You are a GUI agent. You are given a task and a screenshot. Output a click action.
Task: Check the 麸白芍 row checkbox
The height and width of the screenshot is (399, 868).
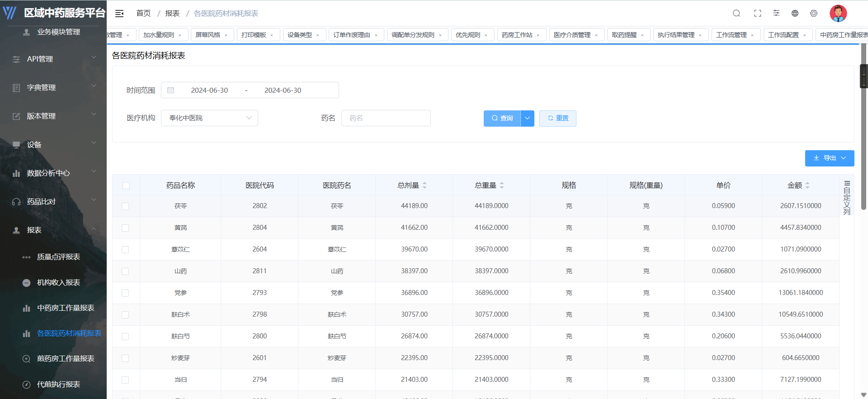(x=125, y=337)
